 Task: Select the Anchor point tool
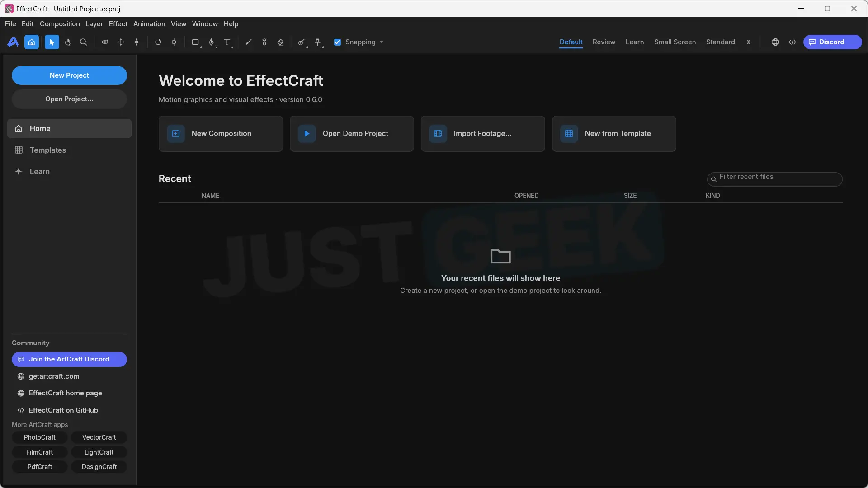coord(174,42)
